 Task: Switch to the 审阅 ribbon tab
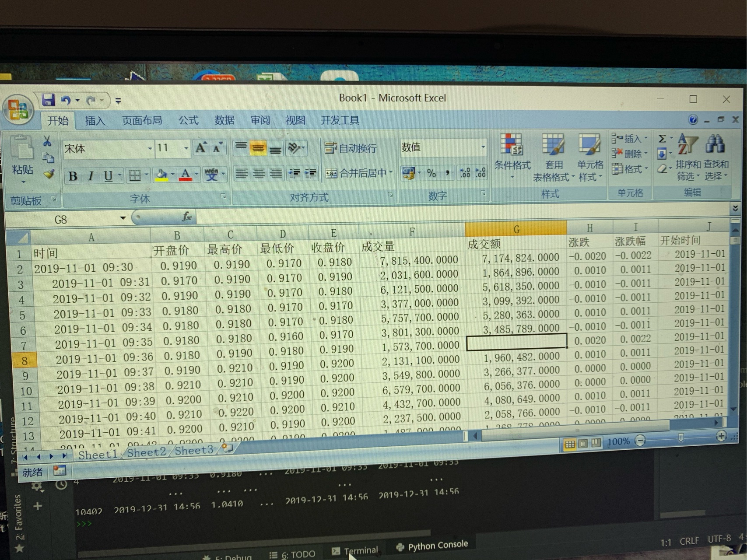(260, 120)
